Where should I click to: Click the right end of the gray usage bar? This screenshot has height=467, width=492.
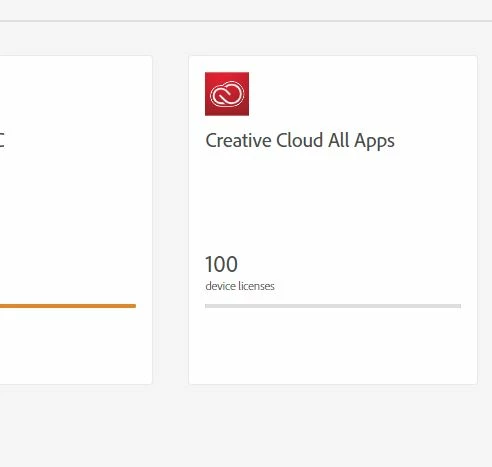458,306
